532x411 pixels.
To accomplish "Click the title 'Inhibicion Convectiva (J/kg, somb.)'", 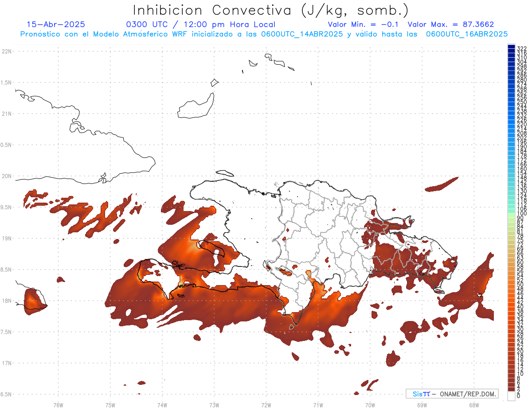I will [271, 10].
